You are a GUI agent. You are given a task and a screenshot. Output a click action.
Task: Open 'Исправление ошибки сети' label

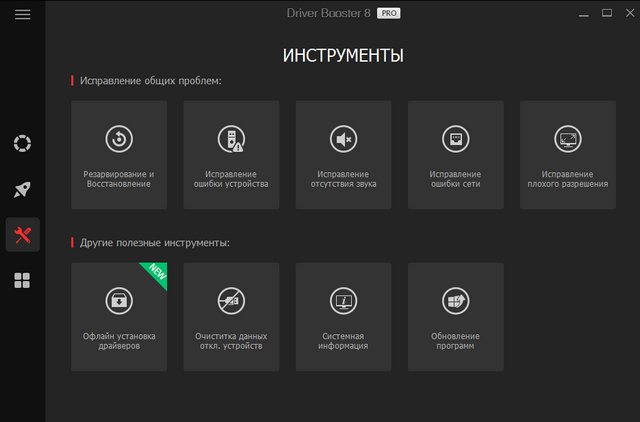[456, 179]
